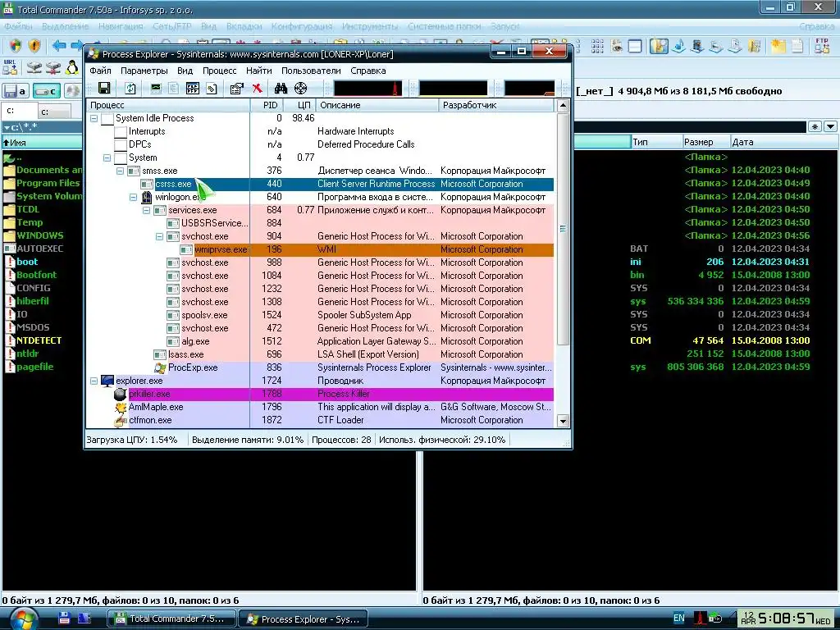Click EN language indicator in tray
The width and height of the screenshot is (840, 630).
pyautogui.click(x=678, y=619)
